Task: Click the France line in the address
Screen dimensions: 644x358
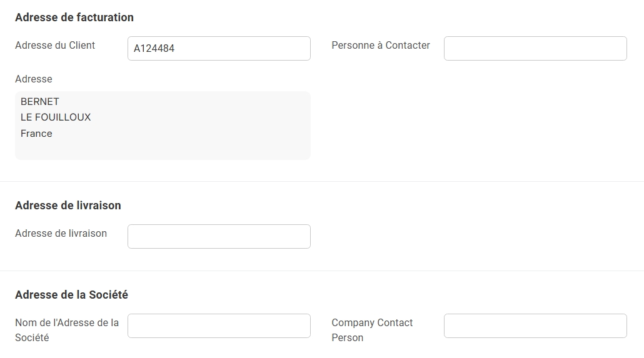Action: point(36,134)
